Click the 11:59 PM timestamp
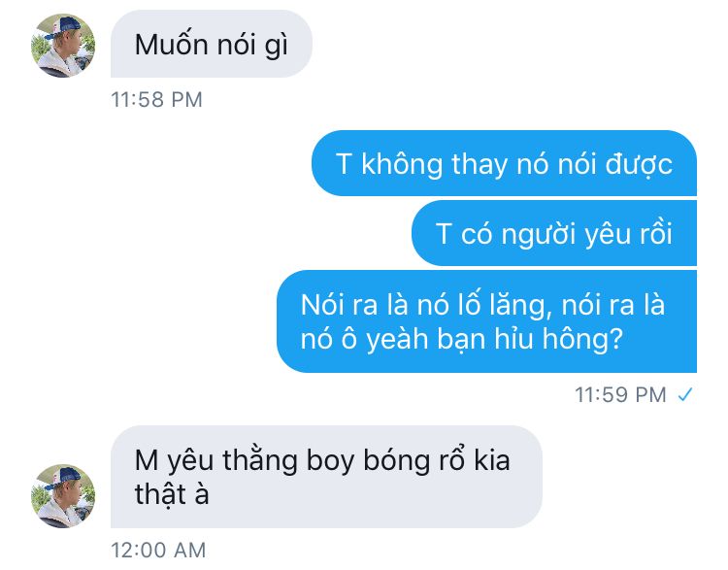The height and width of the screenshot is (570, 728). (x=620, y=395)
